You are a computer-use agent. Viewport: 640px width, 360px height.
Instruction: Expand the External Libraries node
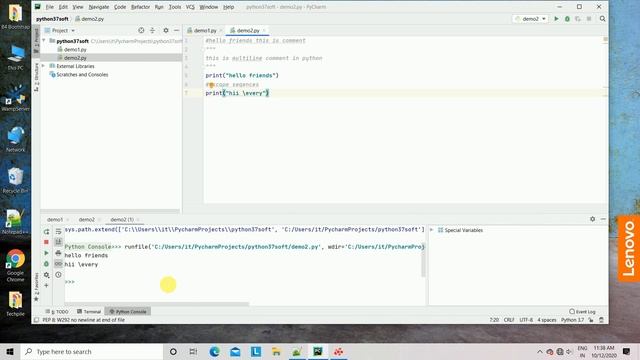[44, 66]
